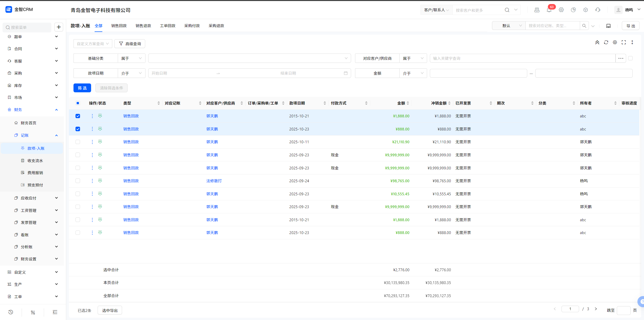
Task: Click the notification bell icon
Action: 549,10
